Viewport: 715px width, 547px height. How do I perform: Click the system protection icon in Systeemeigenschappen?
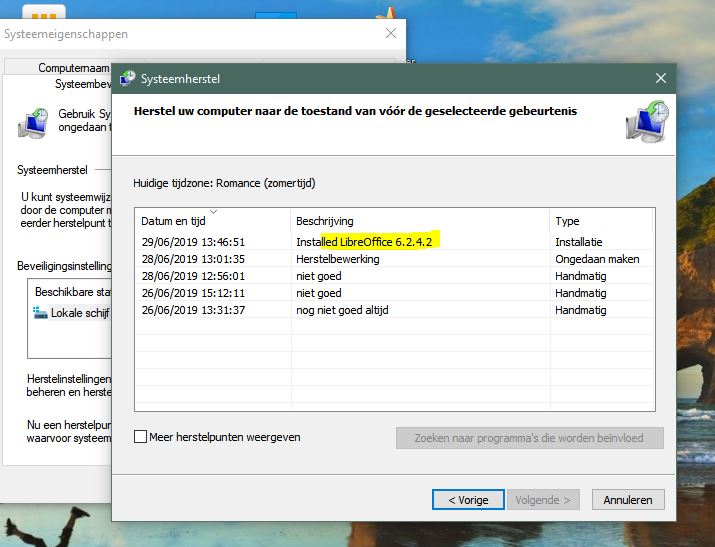tap(33, 123)
